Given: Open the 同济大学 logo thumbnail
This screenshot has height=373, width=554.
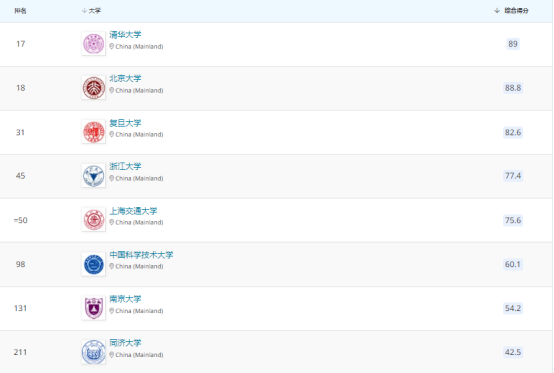Looking at the screenshot, I should (x=94, y=352).
